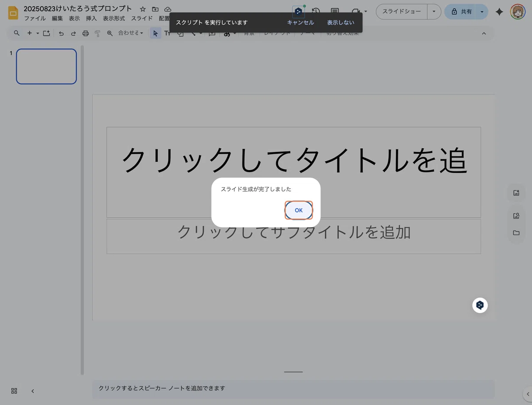532x405 pixels.
Task: Expand the share options arrow
Action: (x=482, y=12)
